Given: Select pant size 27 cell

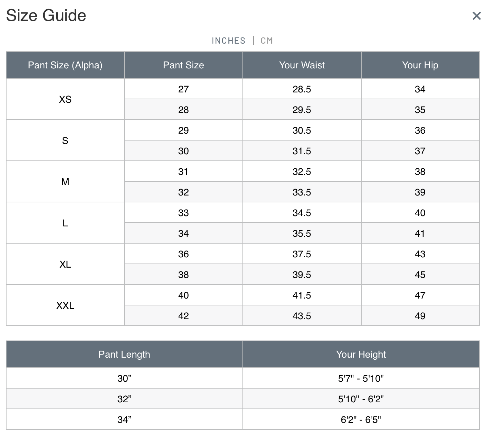Looking at the screenshot, I should [183, 89].
